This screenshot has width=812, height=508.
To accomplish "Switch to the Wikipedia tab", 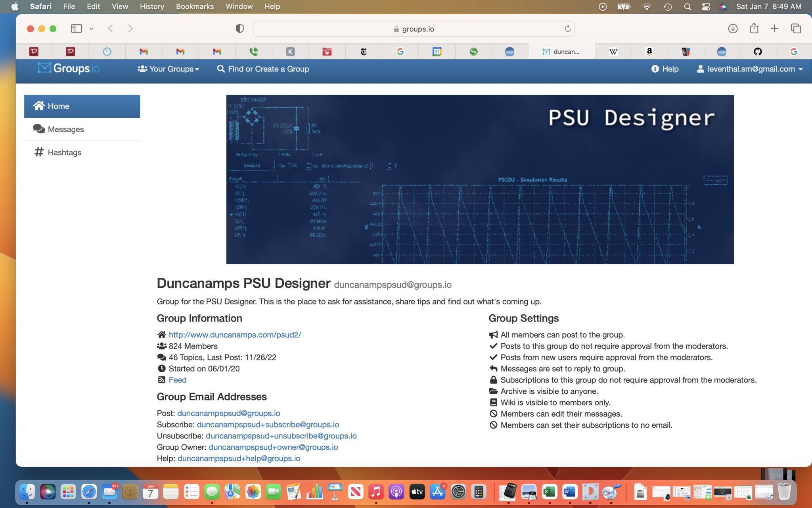I will 613,52.
